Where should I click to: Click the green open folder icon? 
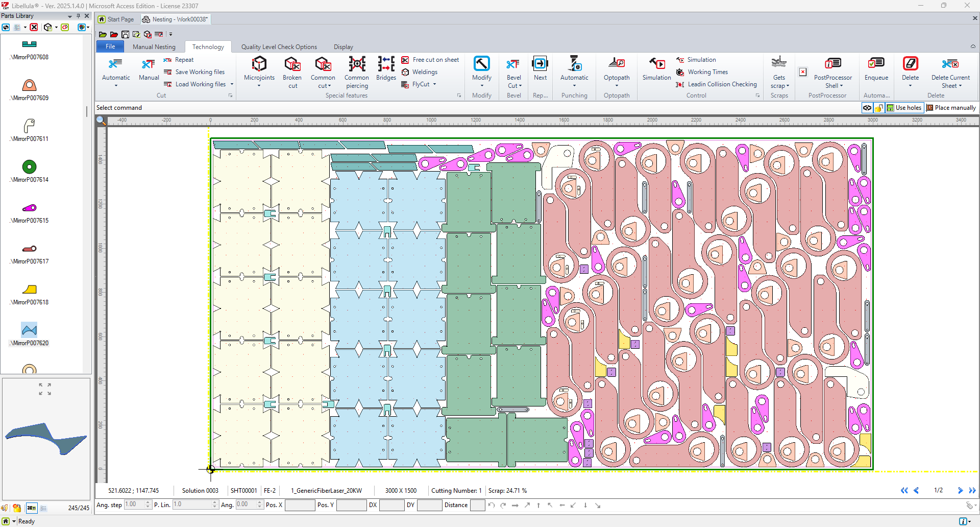click(x=103, y=34)
